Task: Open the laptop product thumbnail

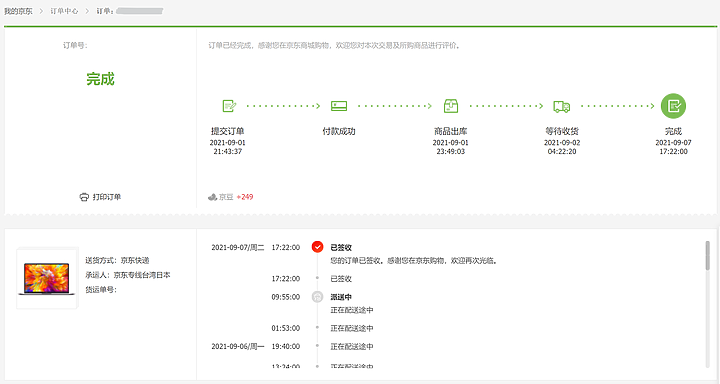Action: (x=47, y=278)
